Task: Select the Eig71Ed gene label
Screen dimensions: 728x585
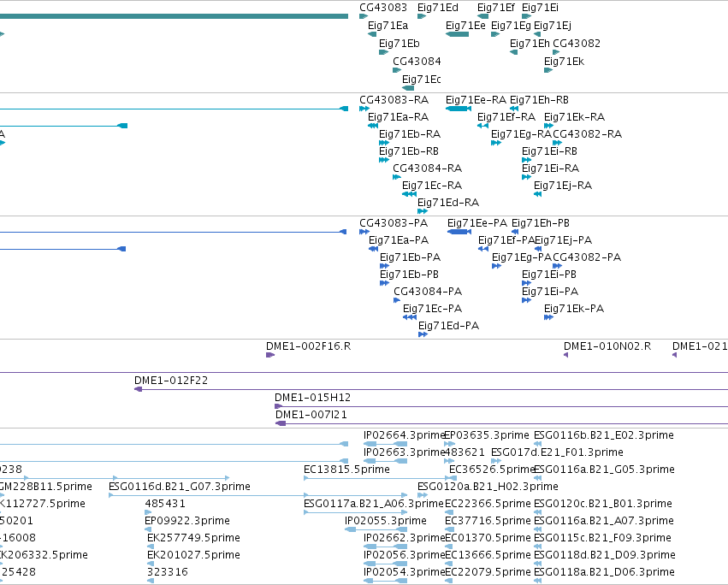Action: (437, 8)
